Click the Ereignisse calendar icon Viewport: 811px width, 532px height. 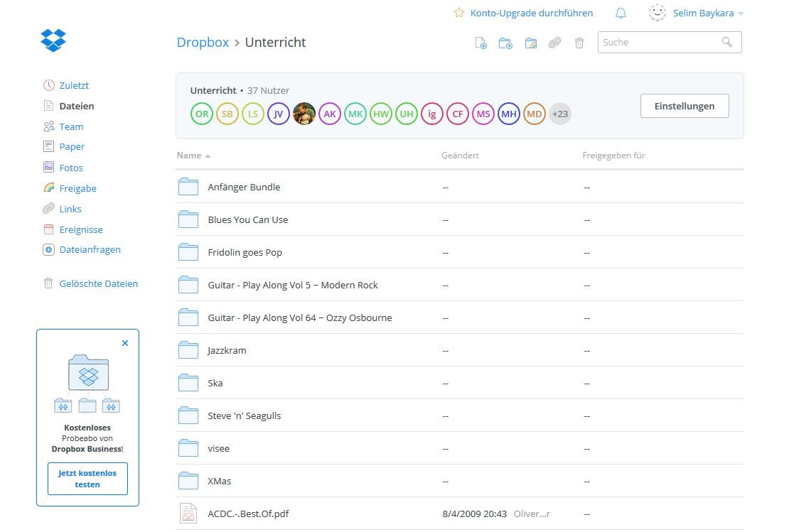point(48,229)
